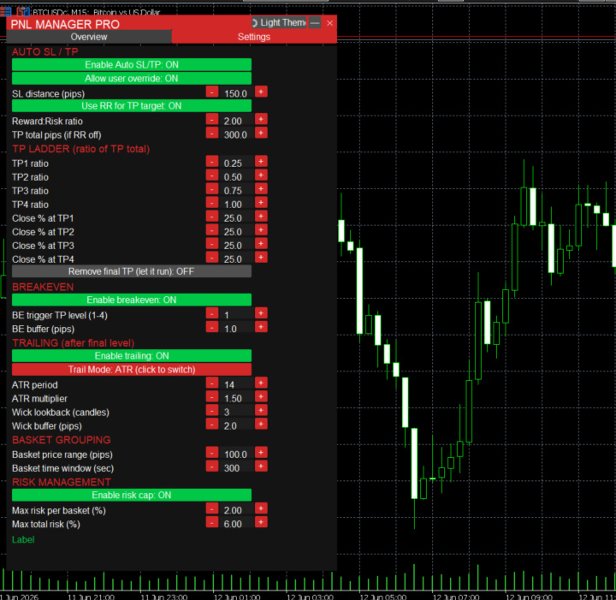Decrease Max total risk (%)
Image resolution: width=616 pixels, height=600 pixels.
pyautogui.click(x=212, y=522)
